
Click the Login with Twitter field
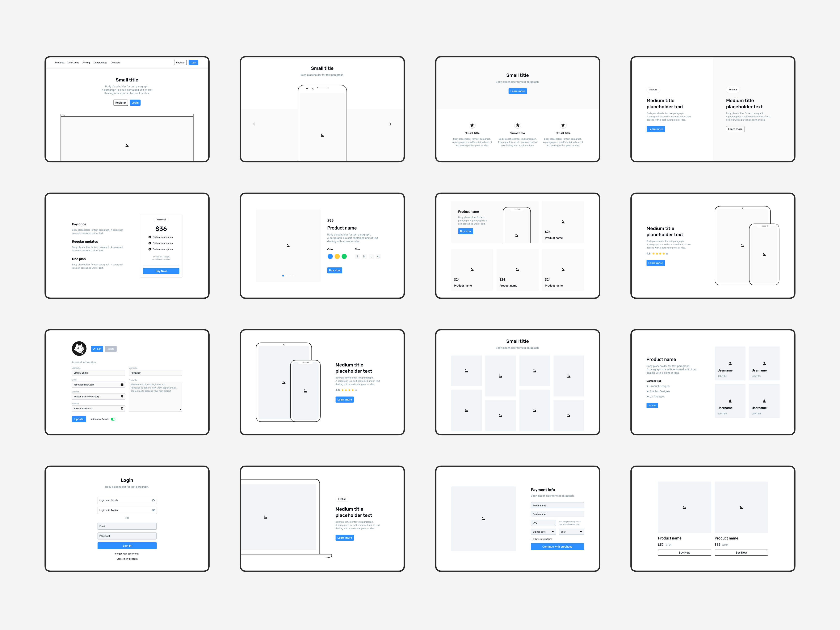(127, 510)
